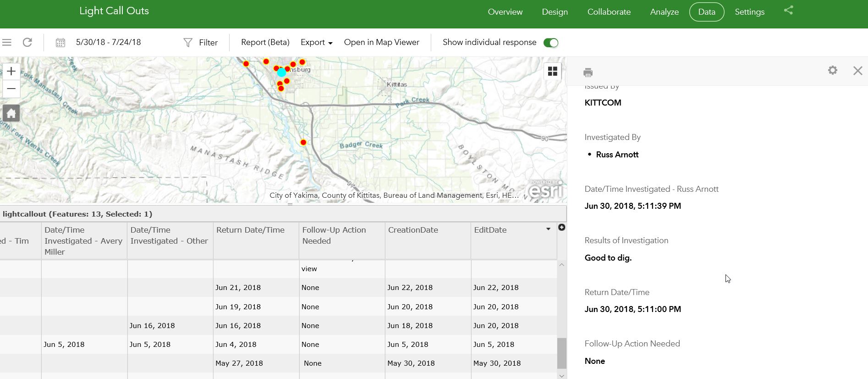Open response panel settings gear
This screenshot has width=868, height=379.
833,70
